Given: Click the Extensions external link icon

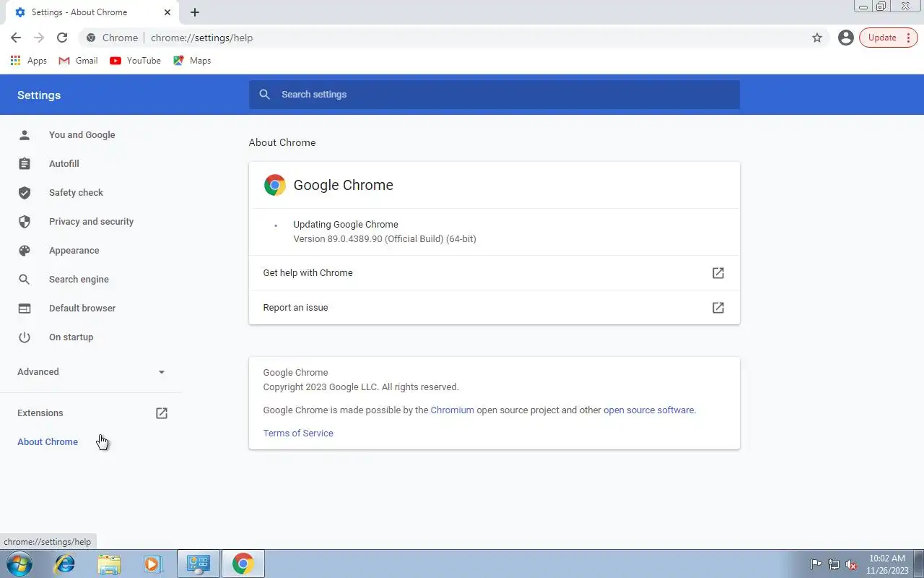Looking at the screenshot, I should 162,413.
